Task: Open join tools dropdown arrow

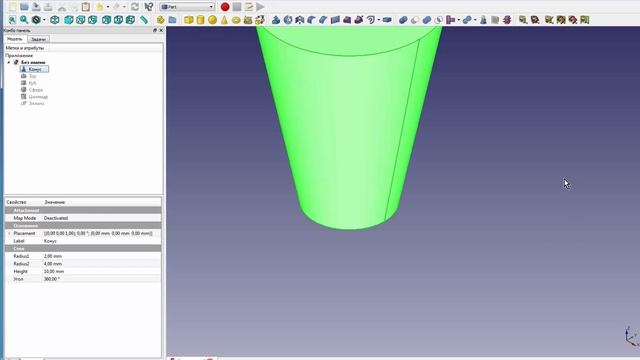Action: 458,20
